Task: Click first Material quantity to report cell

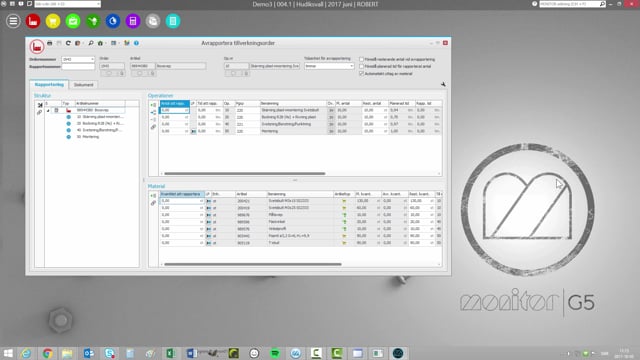Action: [182, 201]
